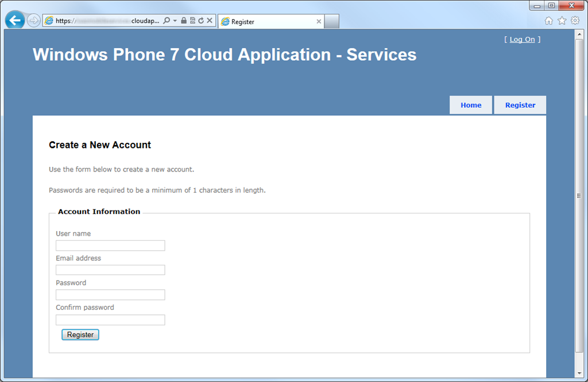Image resolution: width=588 pixels, height=382 pixels.
Task: Click the address bar URL text
Action: (x=107, y=21)
